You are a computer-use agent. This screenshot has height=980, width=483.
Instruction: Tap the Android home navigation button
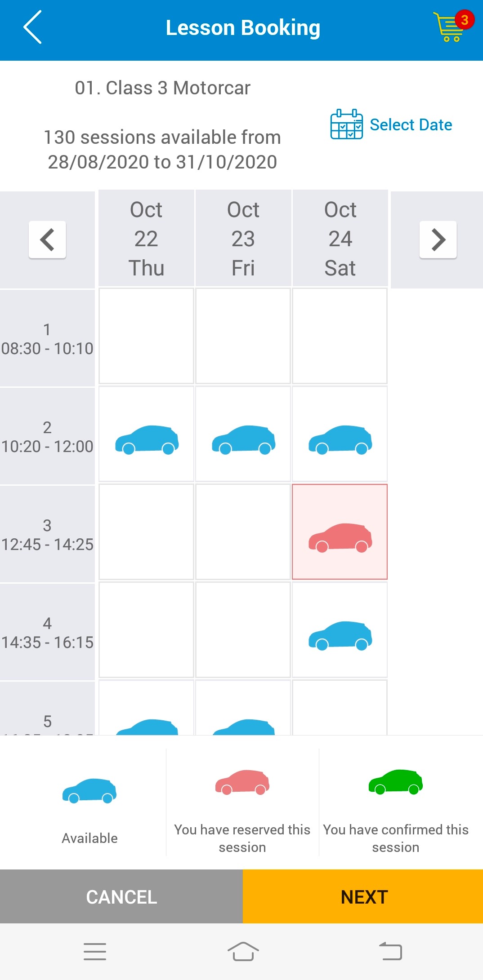[243, 951]
